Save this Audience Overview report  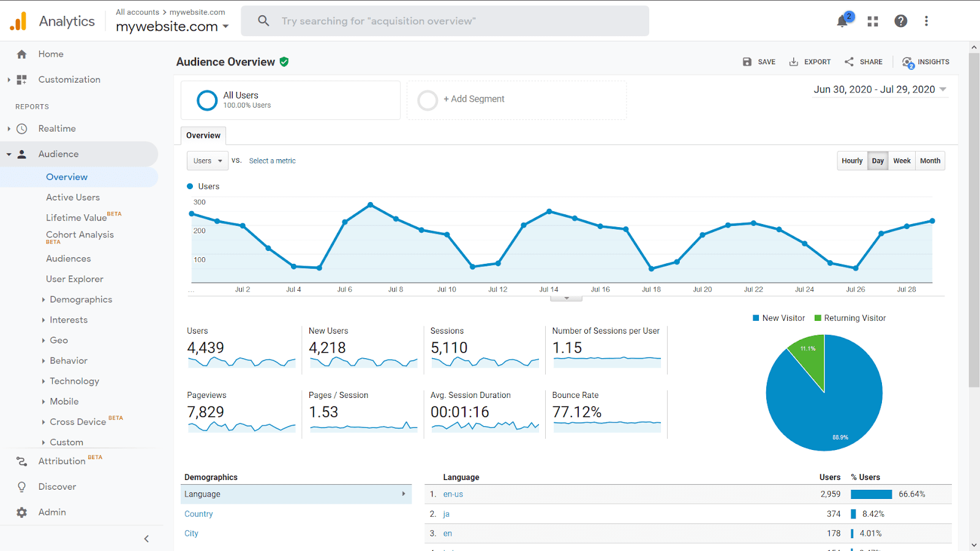click(x=758, y=61)
